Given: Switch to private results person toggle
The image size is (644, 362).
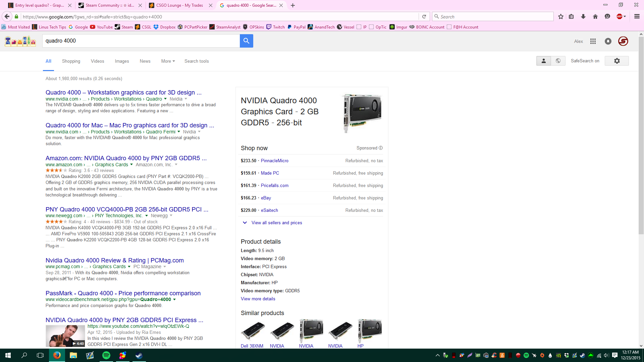Looking at the screenshot, I should pyautogui.click(x=544, y=61).
